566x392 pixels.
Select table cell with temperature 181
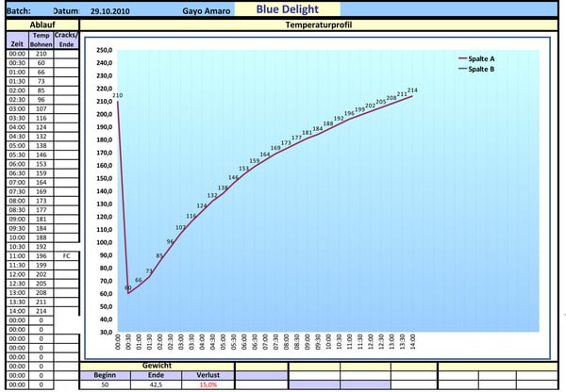(x=42, y=220)
